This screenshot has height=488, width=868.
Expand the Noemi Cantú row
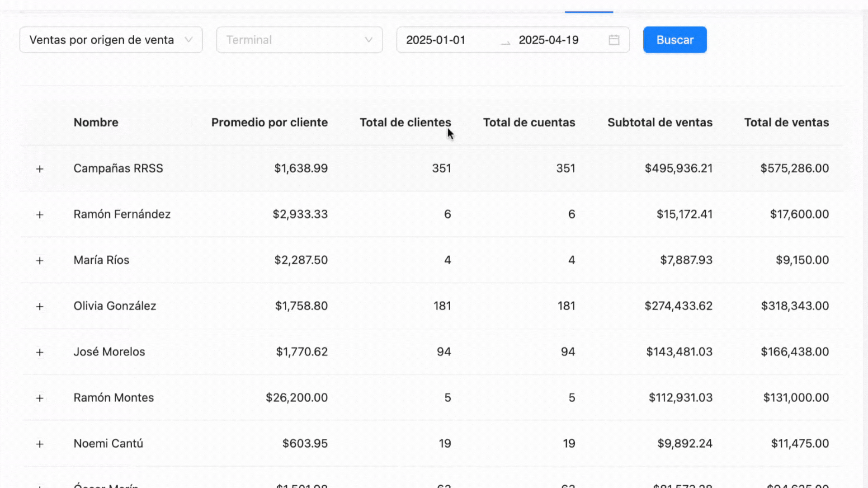[40, 444]
